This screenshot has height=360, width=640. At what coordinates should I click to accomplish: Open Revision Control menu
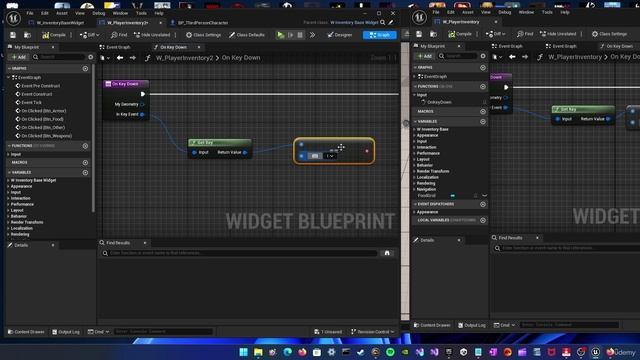[373, 332]
